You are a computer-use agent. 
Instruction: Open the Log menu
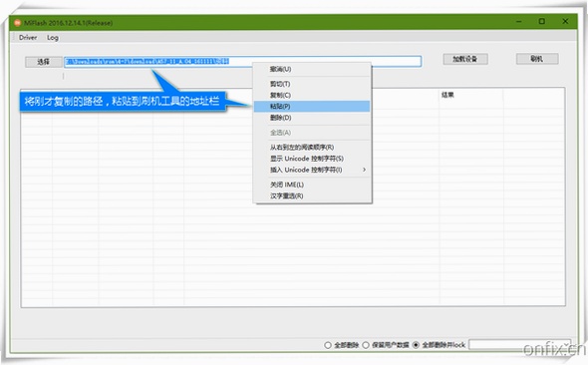[53, 38]
